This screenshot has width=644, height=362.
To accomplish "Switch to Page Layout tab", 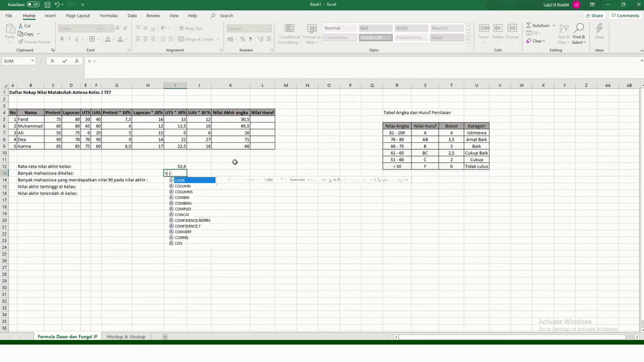I will click(78, 16).
